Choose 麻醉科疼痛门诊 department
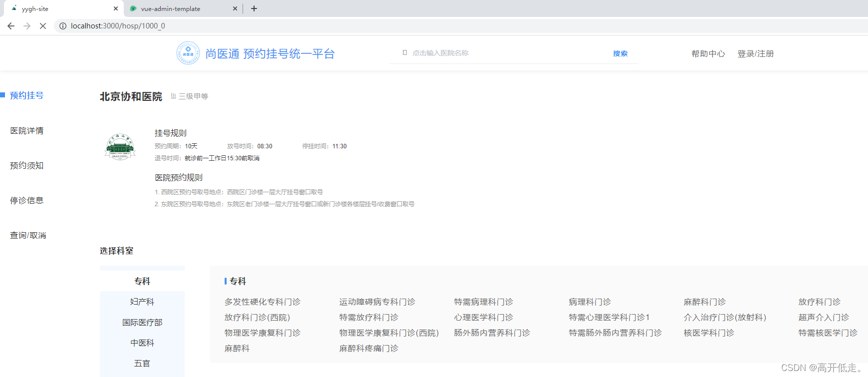The height and width of the screenshot is (377, 868). [369, 348]
